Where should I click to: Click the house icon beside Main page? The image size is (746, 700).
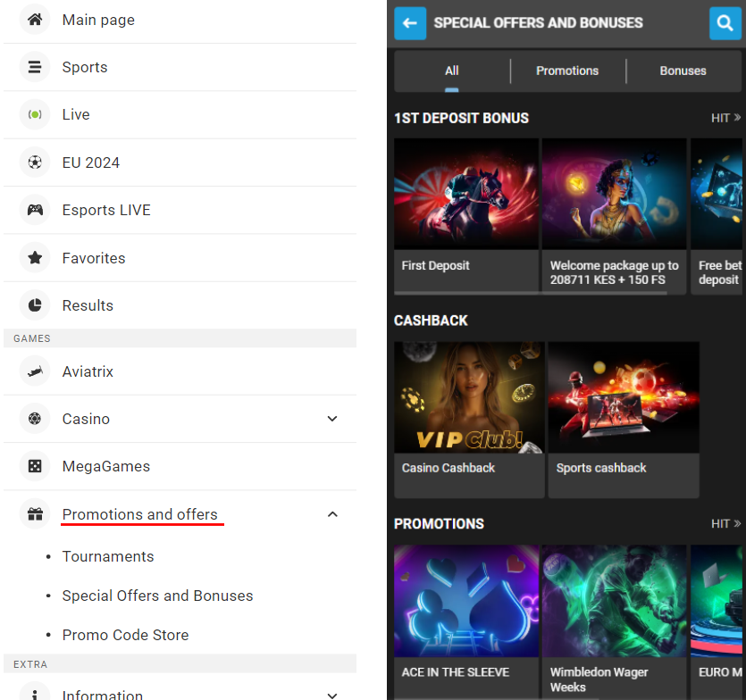coord(35,20)
